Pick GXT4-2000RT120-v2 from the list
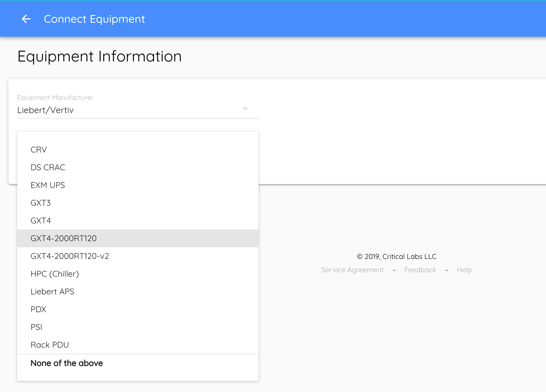This screenshot has height=392, width=546. tap(70, 256)
